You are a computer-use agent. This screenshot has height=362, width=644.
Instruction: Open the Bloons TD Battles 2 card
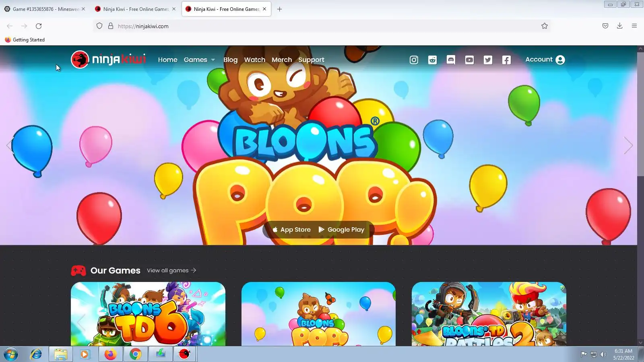tap(489, 314)
